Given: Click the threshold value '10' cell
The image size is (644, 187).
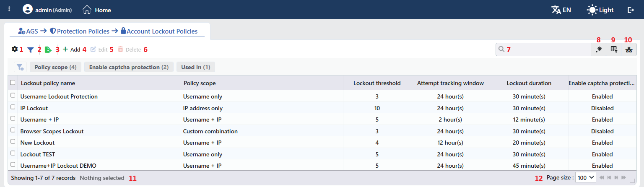Looking at the screenshot, I should [377, 108].
